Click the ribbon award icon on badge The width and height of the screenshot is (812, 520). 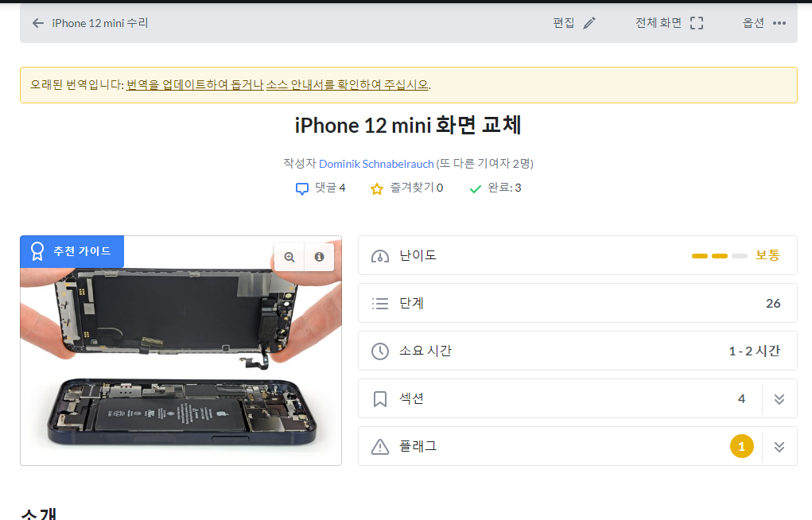pos(37,251)
